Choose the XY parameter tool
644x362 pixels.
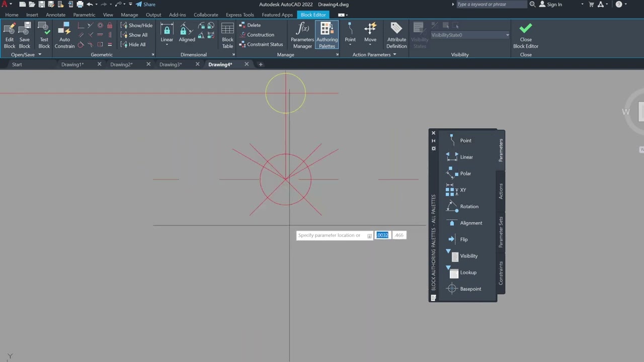coord(456,190)
